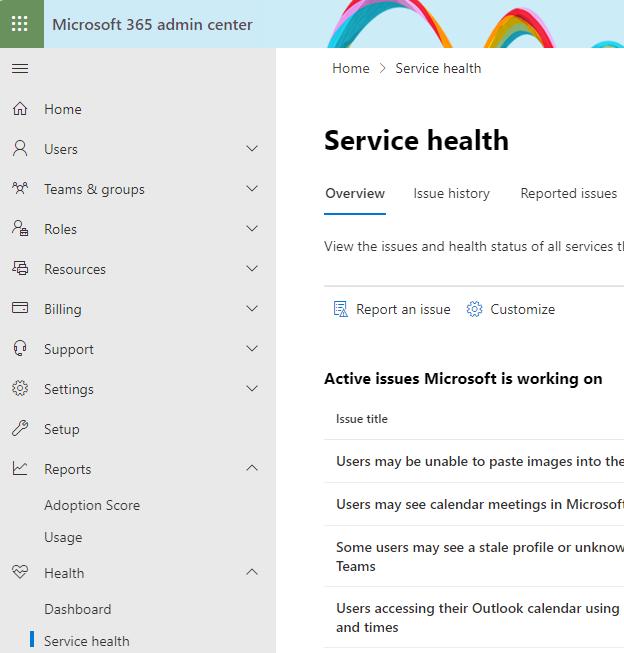This screenshot has width=624, height=653.
Task: Click the Health label in sidebar
Action: coord(64,573)
